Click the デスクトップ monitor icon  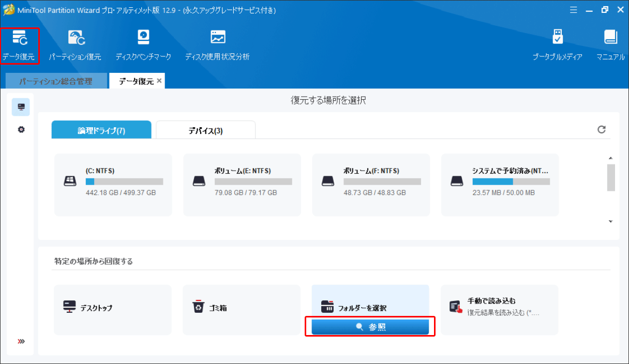point(70,307)
